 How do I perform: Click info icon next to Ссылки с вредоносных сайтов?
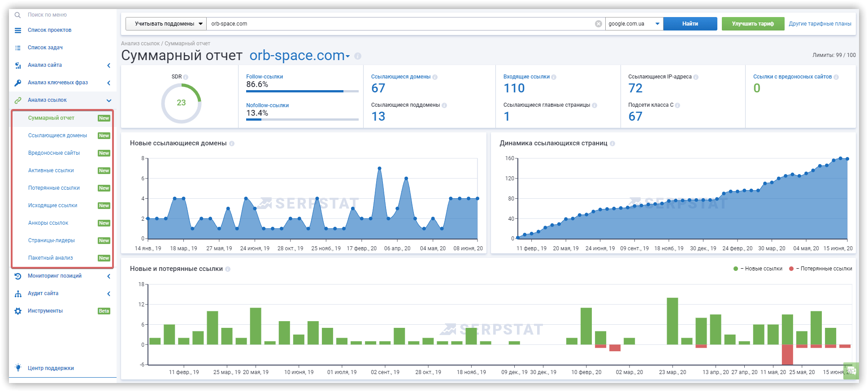click(836, 77)
